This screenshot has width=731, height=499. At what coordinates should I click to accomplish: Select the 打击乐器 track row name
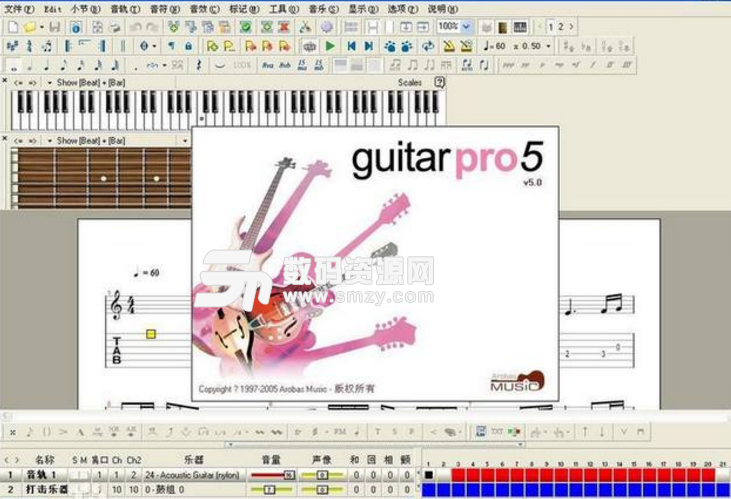pos(46,490)
